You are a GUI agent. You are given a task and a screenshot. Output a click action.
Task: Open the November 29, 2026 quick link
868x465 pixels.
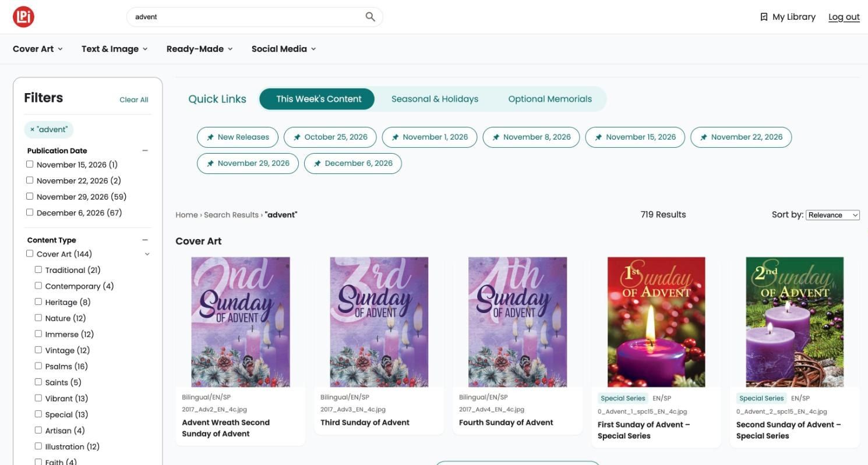point(248,164)
